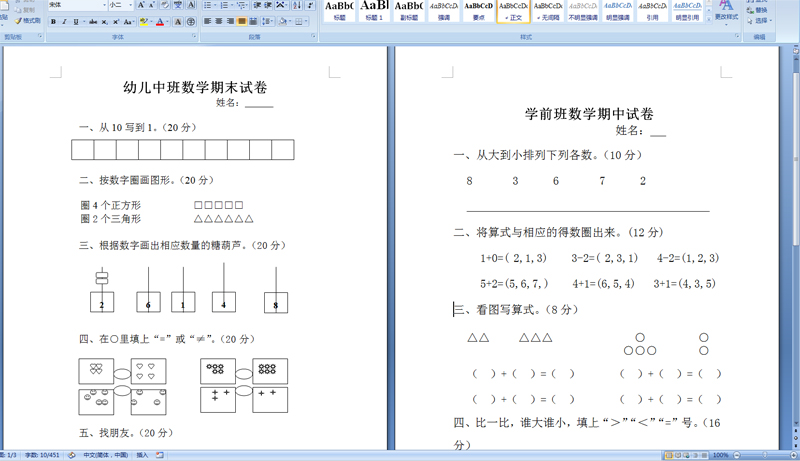Increase paragraph indent
The width and height of the screenshot is (800, 461).
268,5
